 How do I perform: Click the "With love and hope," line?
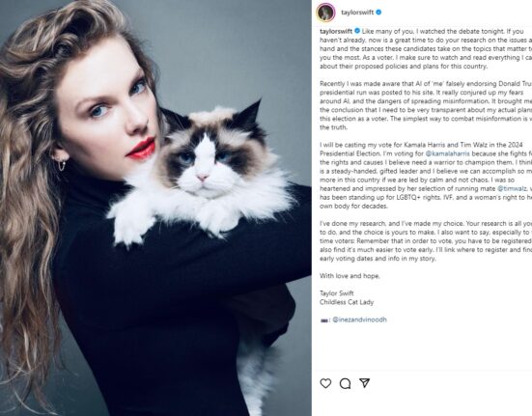350,276
